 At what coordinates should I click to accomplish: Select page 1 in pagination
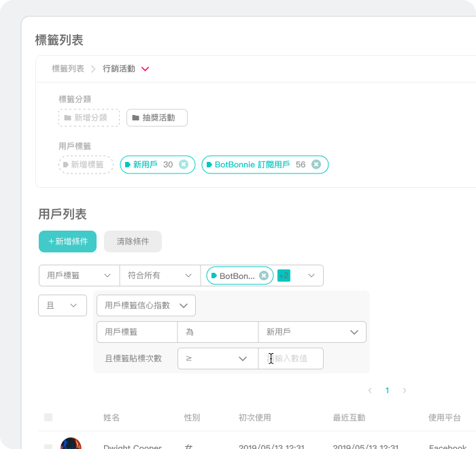(387, 390)
